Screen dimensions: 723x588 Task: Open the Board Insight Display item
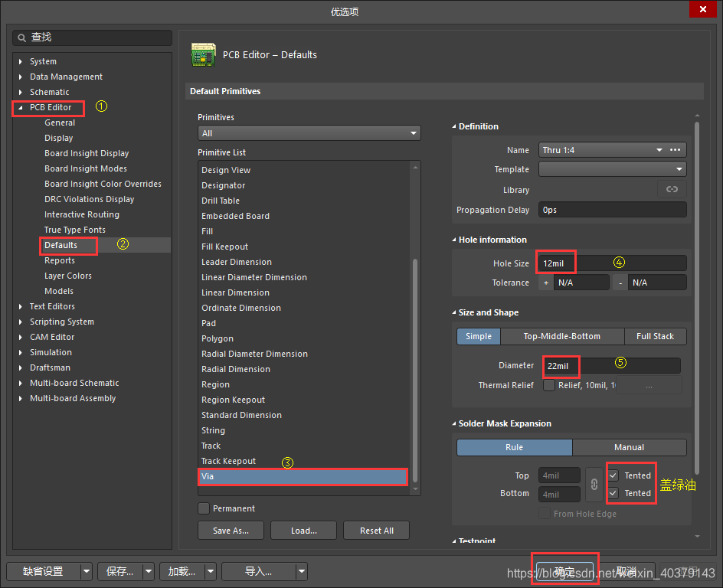coord(87,153)
